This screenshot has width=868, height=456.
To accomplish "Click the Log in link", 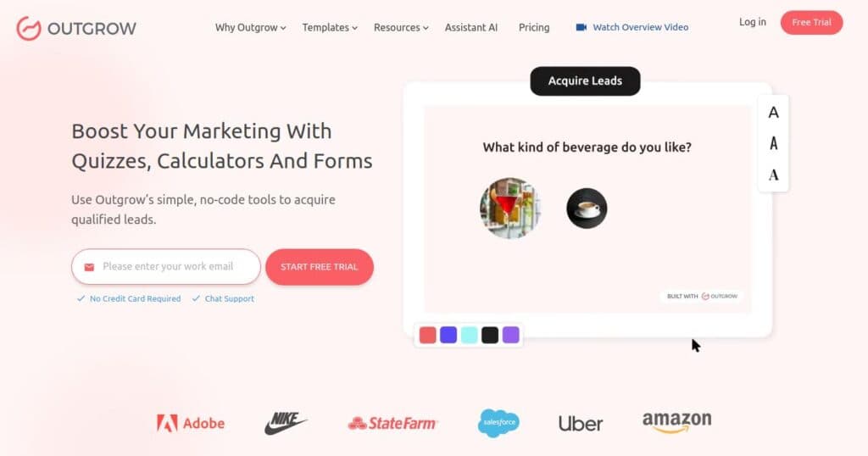I will click(753, 22).
